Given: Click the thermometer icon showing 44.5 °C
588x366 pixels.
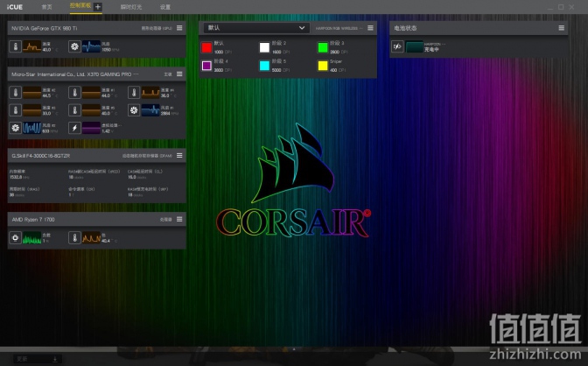Looking at the screenshot, I should [16, 92].
